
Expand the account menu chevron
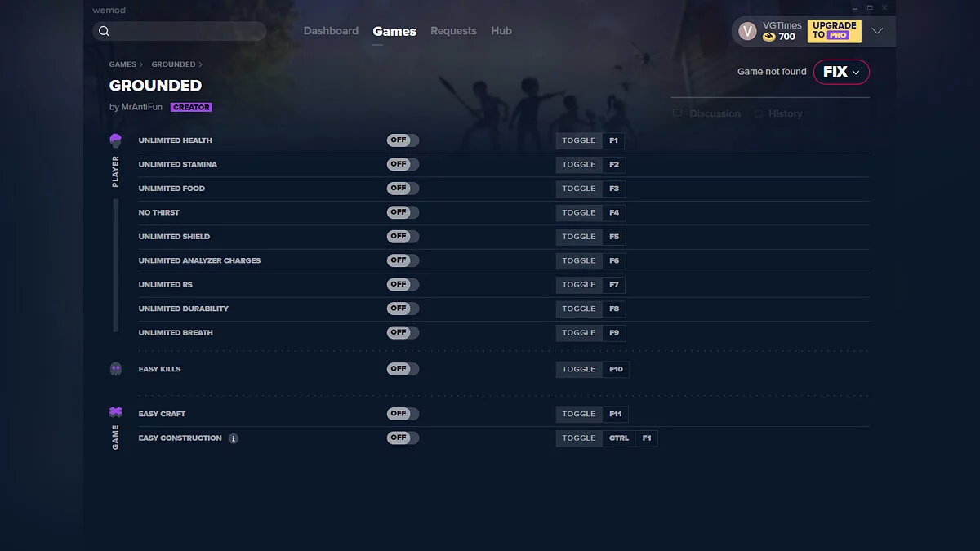point(877,31)
